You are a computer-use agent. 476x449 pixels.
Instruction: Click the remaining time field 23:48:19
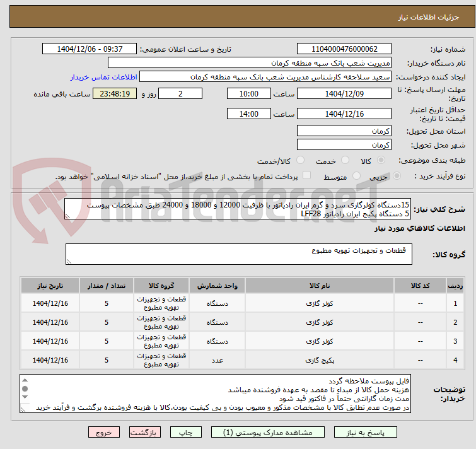115,93
